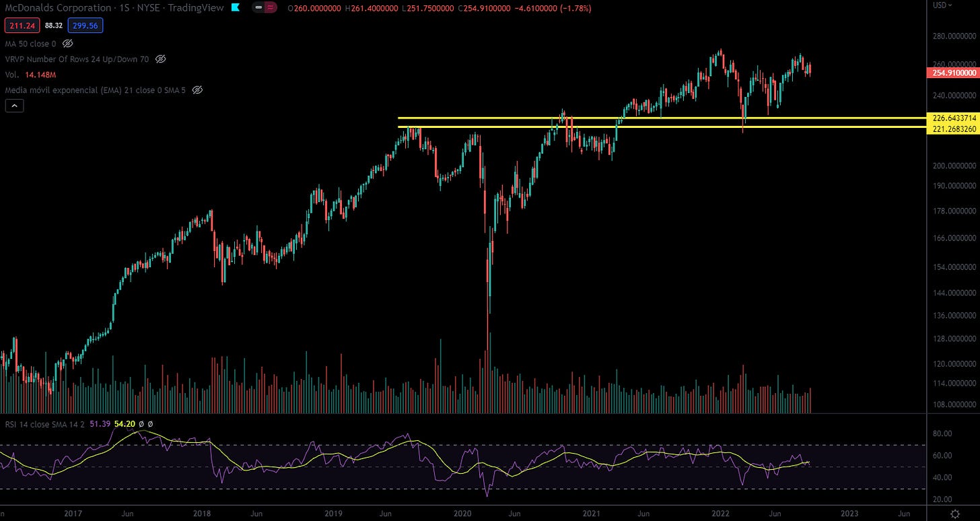Click the 2019 label on time axis
Screen dimensions: 980x521
pyautogui.click(x=332, y=513)
